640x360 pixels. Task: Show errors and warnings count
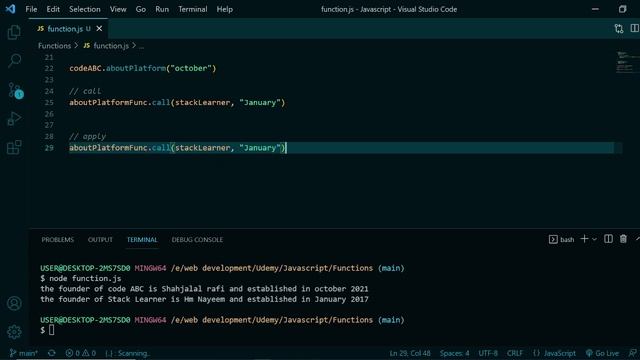(x=80, y=353)
